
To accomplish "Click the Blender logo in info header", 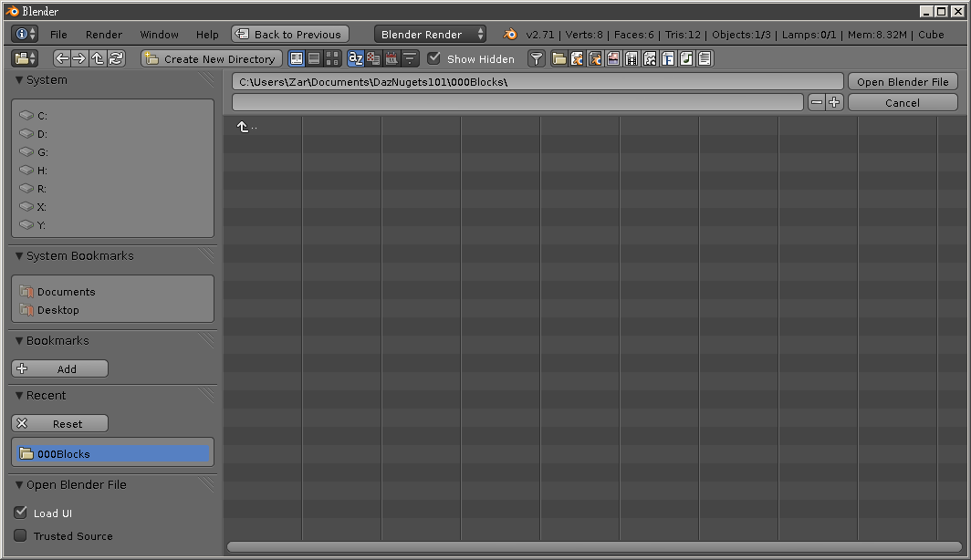I will pyautogui.click(x=510, y=34).
